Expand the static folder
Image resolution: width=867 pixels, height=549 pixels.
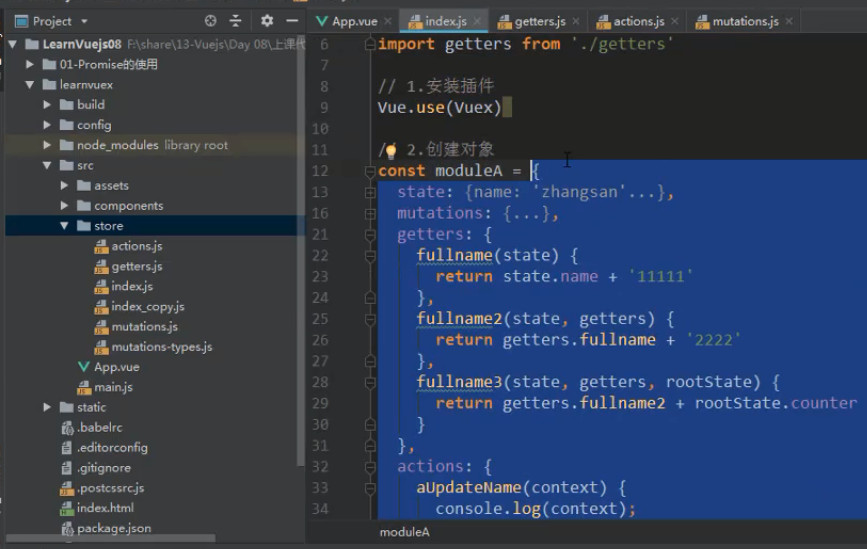point(47,407)
